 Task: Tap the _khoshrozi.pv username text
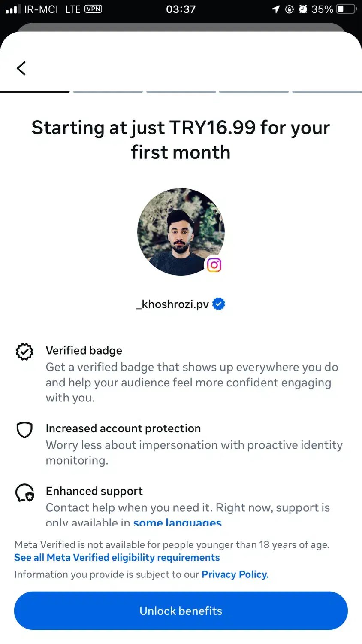(x=172, y=304)
